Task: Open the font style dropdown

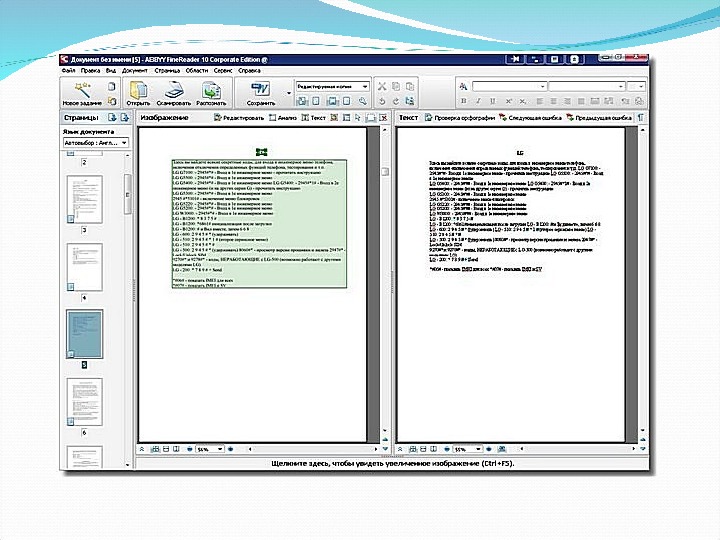Action: tap(509, 86)
